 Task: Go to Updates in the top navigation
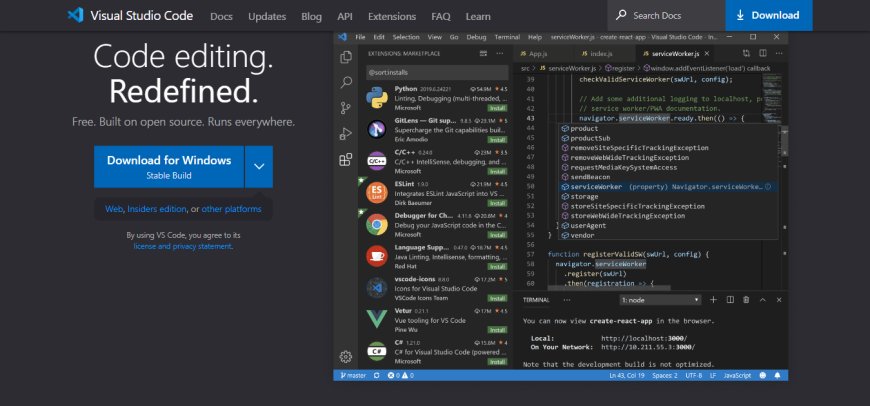[x=267, y=17]
